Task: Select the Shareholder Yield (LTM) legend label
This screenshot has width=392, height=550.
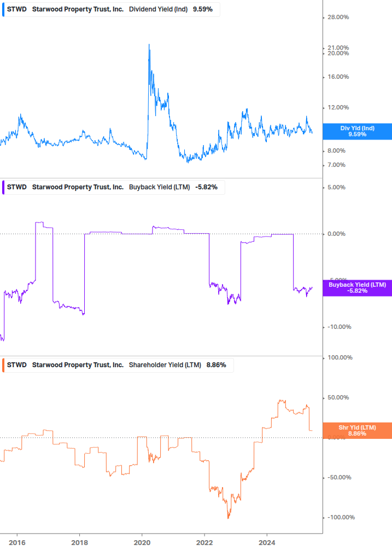Action: [x=165, y=365]
